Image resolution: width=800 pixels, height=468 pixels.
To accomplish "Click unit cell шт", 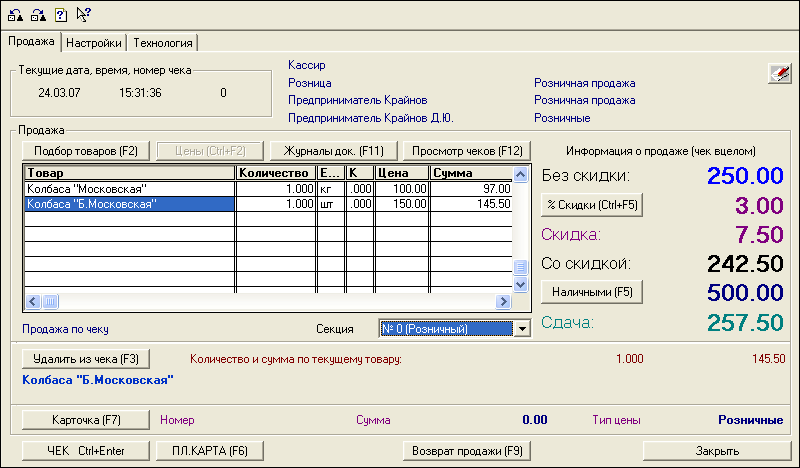I will click(x=330, y=204).
